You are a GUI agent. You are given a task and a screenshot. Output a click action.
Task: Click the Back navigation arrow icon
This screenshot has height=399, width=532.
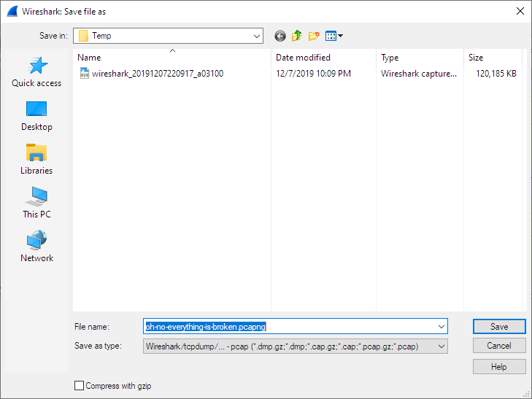pos(280,36)
